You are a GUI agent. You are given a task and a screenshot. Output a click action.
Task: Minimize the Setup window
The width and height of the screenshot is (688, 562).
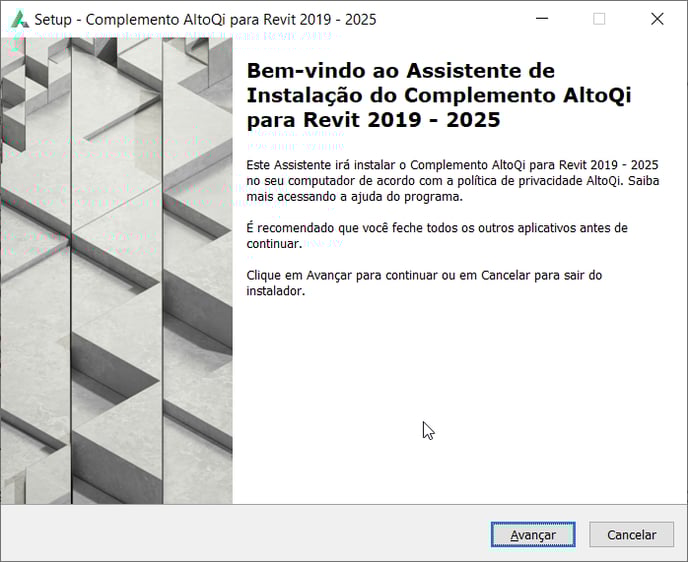(x=542, y=19)
